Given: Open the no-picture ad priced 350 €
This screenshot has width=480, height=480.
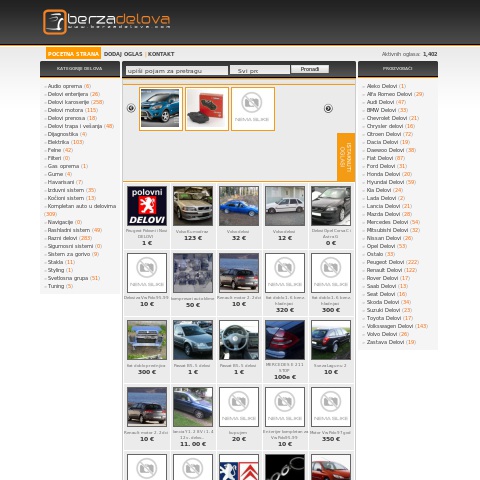Looking at the screenshot, I should (331, 407).
